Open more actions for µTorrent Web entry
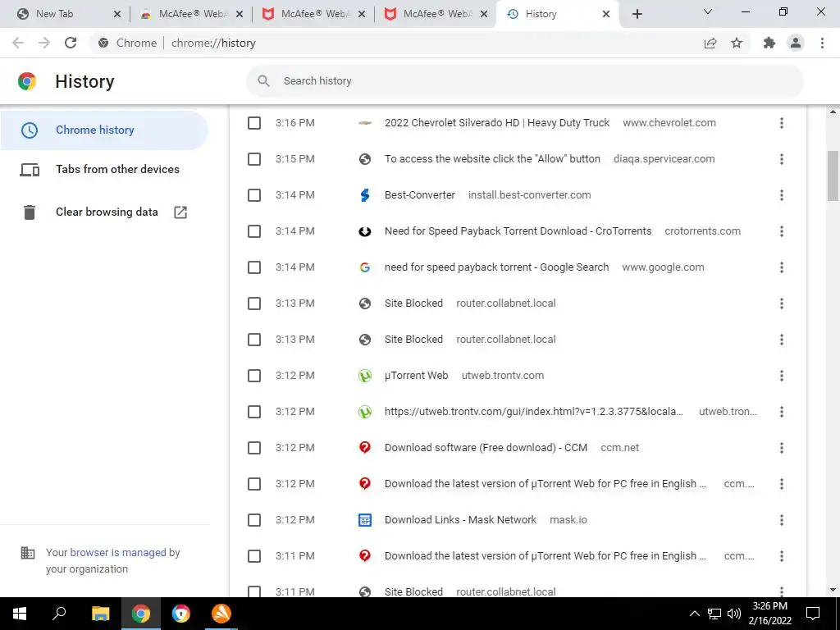840x630 pixels. [782, 376]
